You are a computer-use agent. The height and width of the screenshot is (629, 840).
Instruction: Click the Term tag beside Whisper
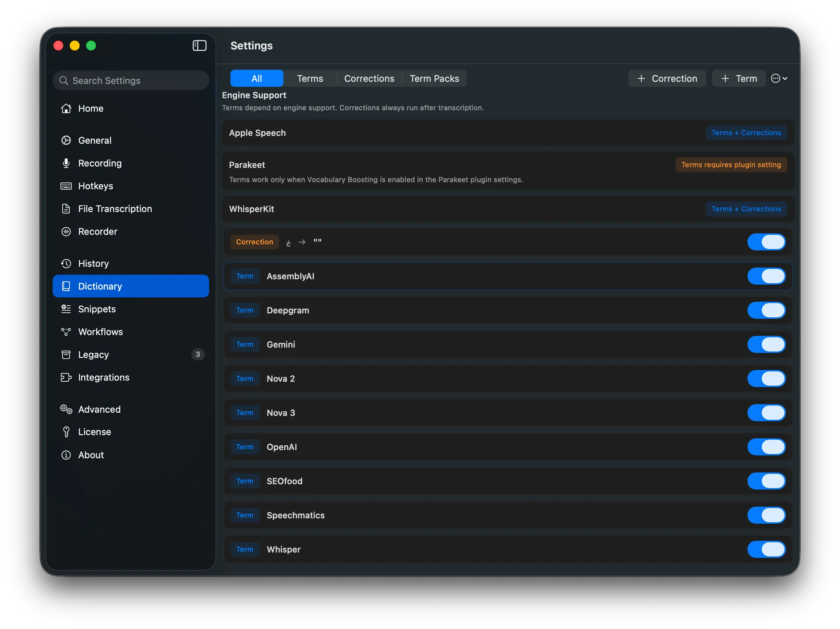(x=245, y=550)
